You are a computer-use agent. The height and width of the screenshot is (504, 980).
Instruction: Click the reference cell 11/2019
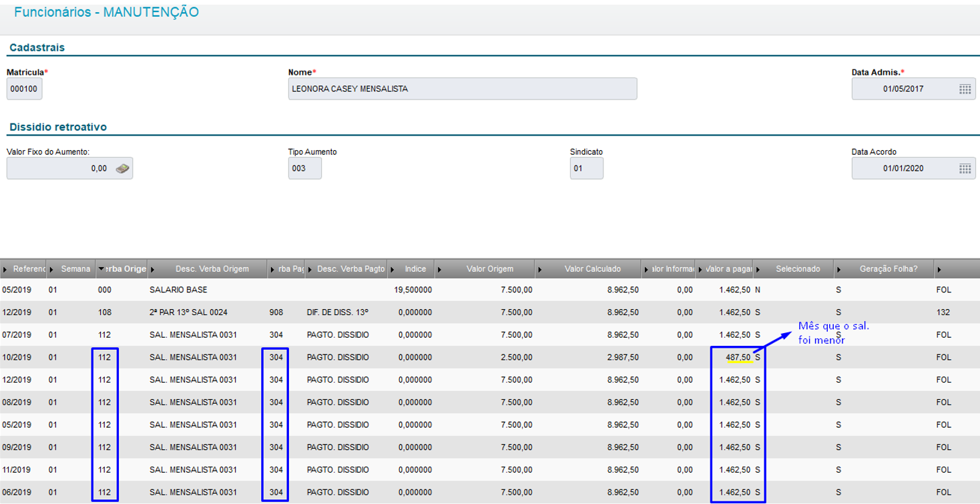tap(17, 470)
